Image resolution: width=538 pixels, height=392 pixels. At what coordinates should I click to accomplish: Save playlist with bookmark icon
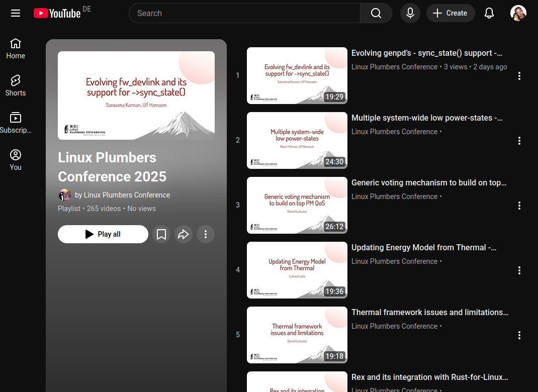click(x=161, y=234)
